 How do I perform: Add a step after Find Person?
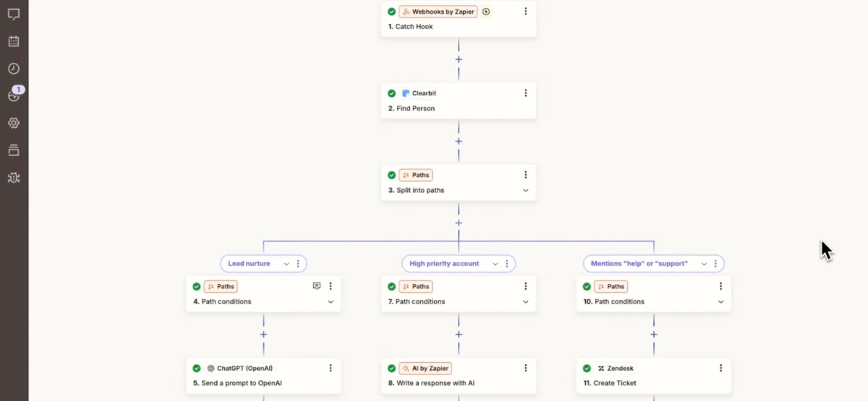tap(459, 142)
